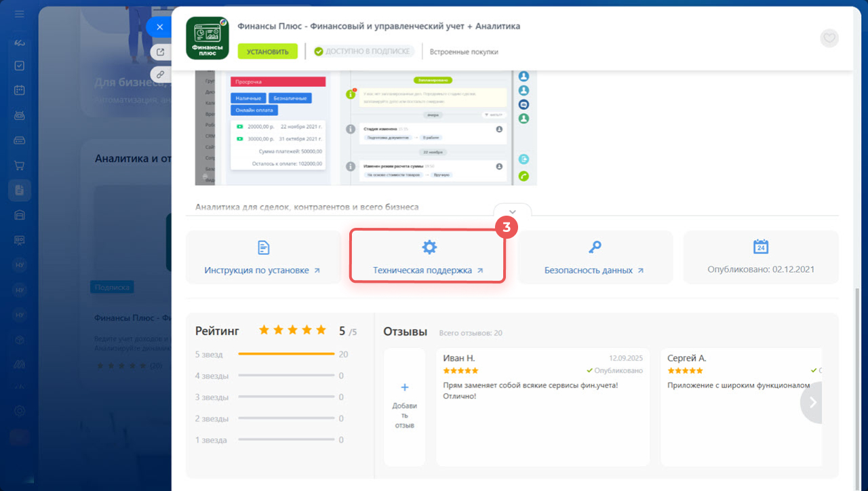The image size is (868, 491).
Task: Click the Отзывы heading
Action: point(406,332)
